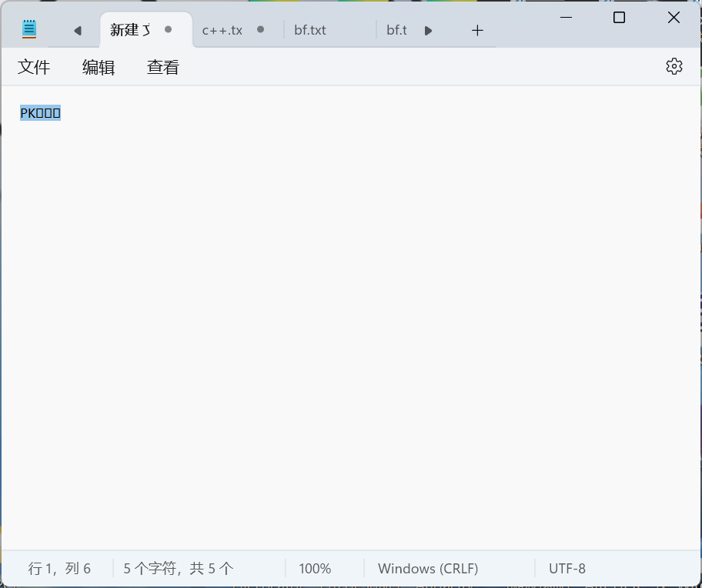Switch to the c++.tx tab
The width and height of the screenshot is (702, 588).
click(222, 30)
